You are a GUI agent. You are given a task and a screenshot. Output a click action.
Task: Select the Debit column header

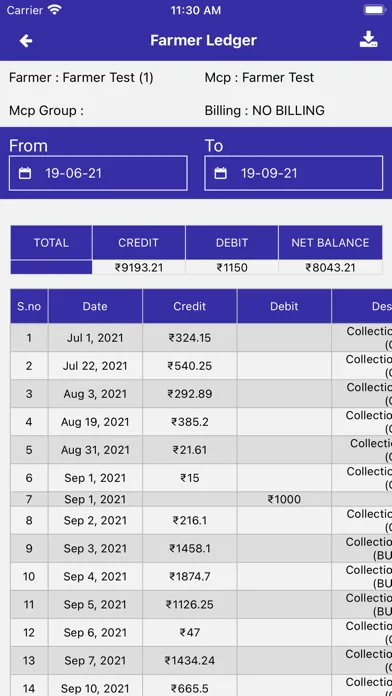coord(284,306)
